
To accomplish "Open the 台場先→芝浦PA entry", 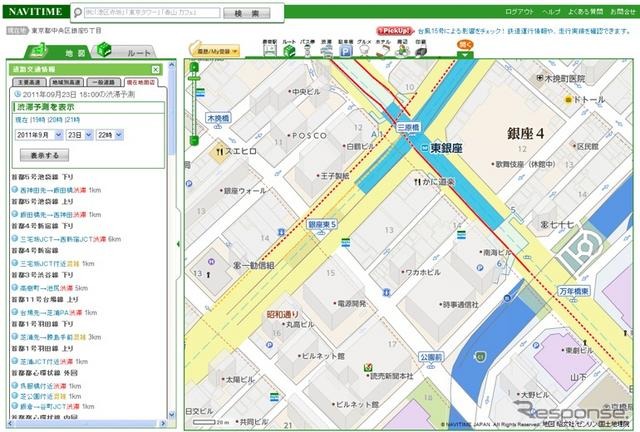I will point(55,312).
